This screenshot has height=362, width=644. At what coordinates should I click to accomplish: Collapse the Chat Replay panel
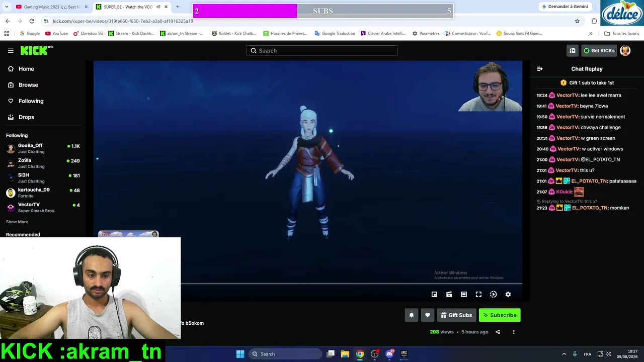[x=540, y=69]
